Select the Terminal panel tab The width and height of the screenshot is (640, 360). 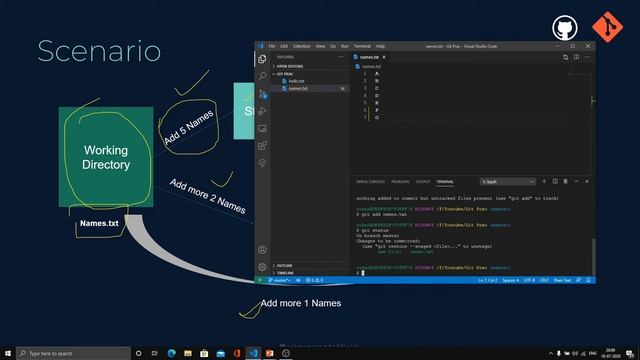(x=445, y=182)
